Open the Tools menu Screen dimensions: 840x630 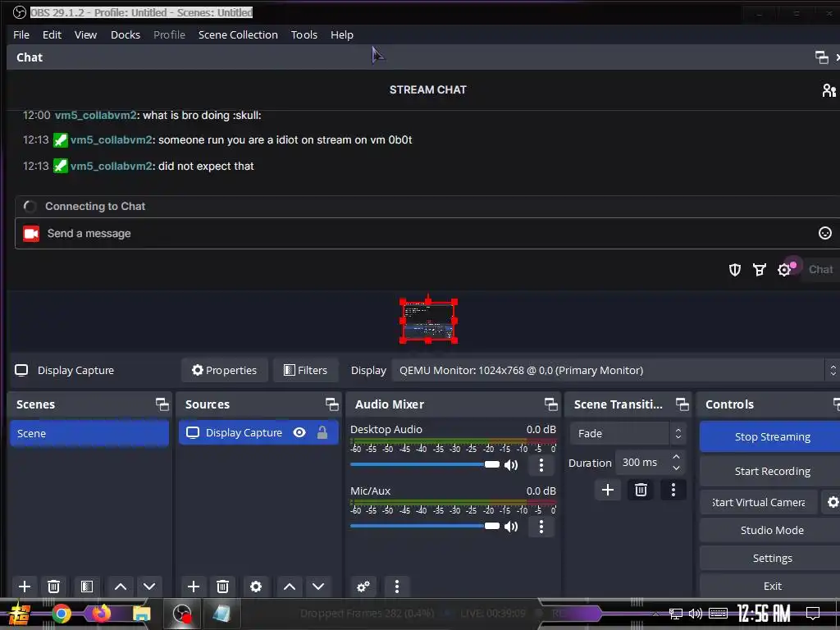click(x=304, y=34)
